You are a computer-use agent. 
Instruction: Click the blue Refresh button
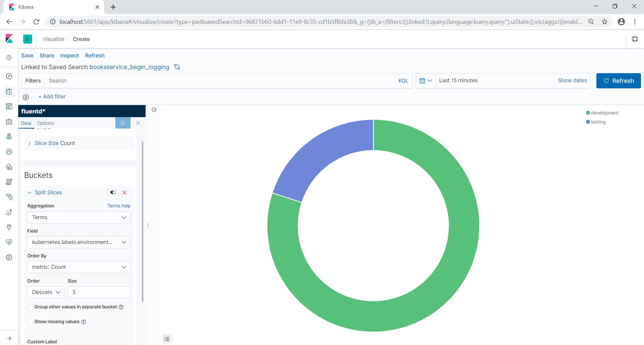618,81
